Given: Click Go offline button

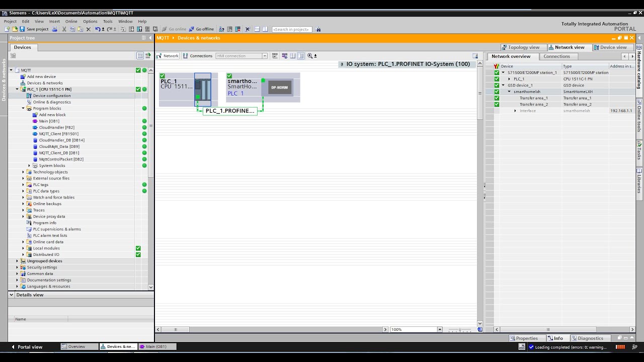Looking at the screenshot, I should click(201, 29).
